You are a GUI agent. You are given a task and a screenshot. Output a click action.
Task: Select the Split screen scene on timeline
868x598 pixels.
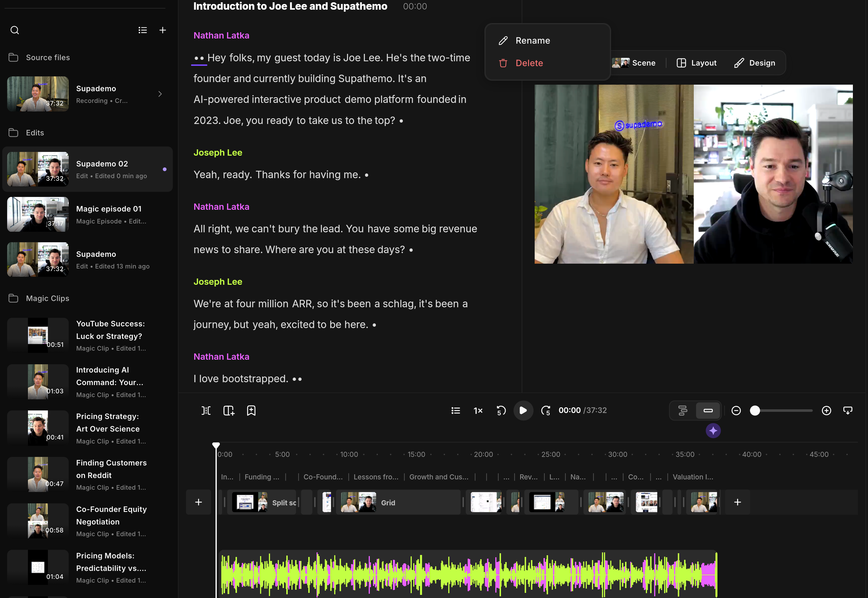(x=262, y=502)
